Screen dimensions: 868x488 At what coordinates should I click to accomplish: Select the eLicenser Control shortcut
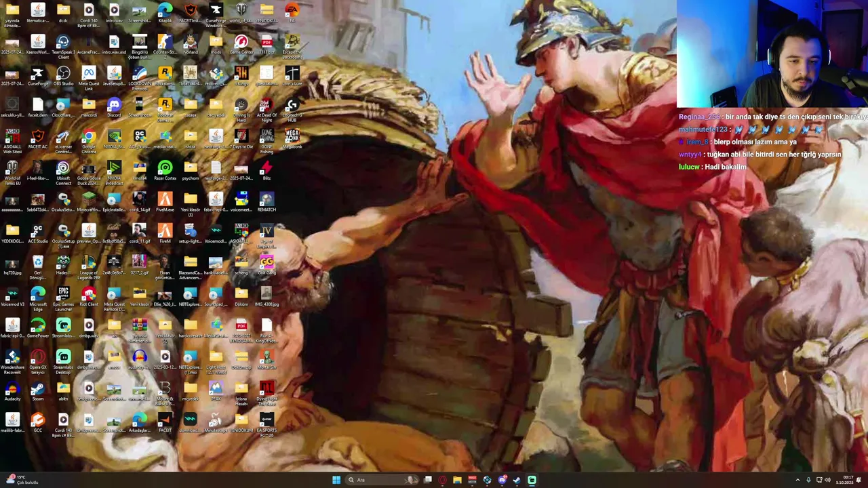63,141
